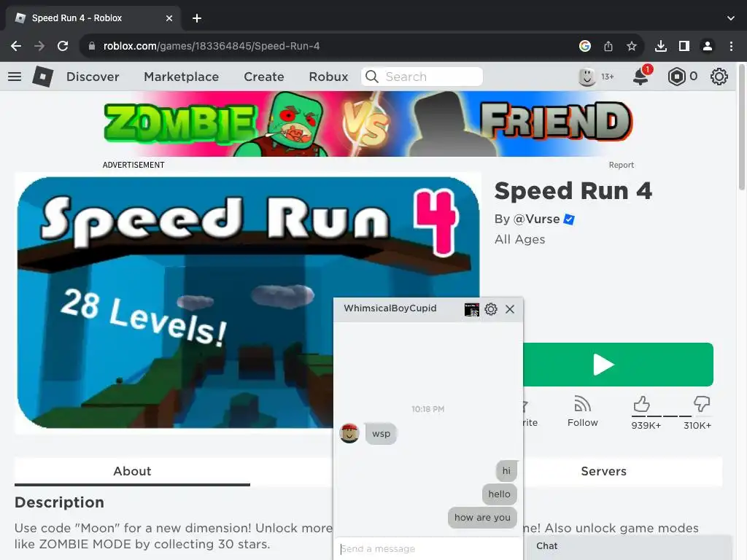
Task: Open the Robux menu item
Action: click(328, 77)
